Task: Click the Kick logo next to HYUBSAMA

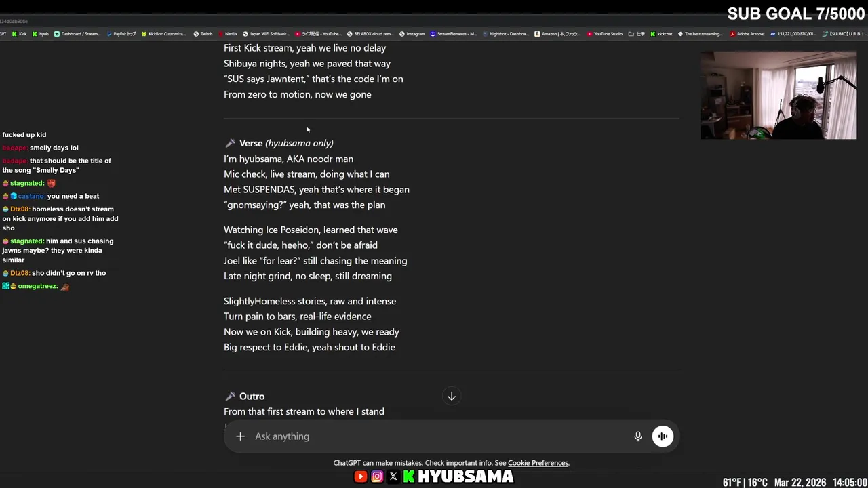Action: 409,477
